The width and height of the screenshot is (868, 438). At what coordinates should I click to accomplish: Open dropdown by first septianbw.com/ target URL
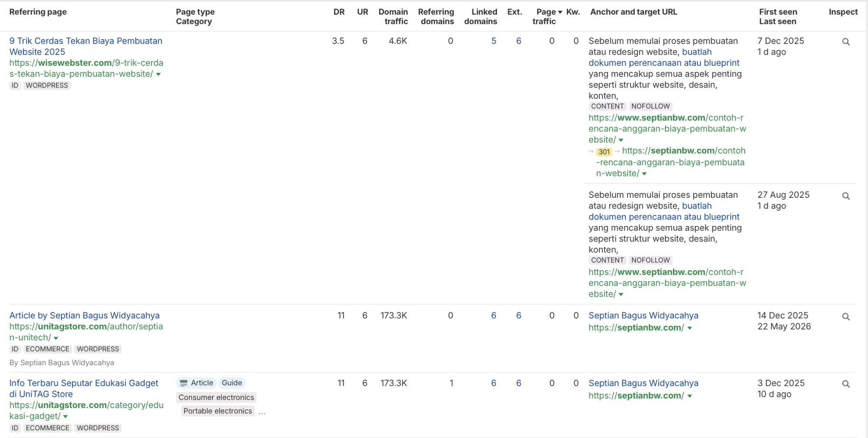[690, 328]
